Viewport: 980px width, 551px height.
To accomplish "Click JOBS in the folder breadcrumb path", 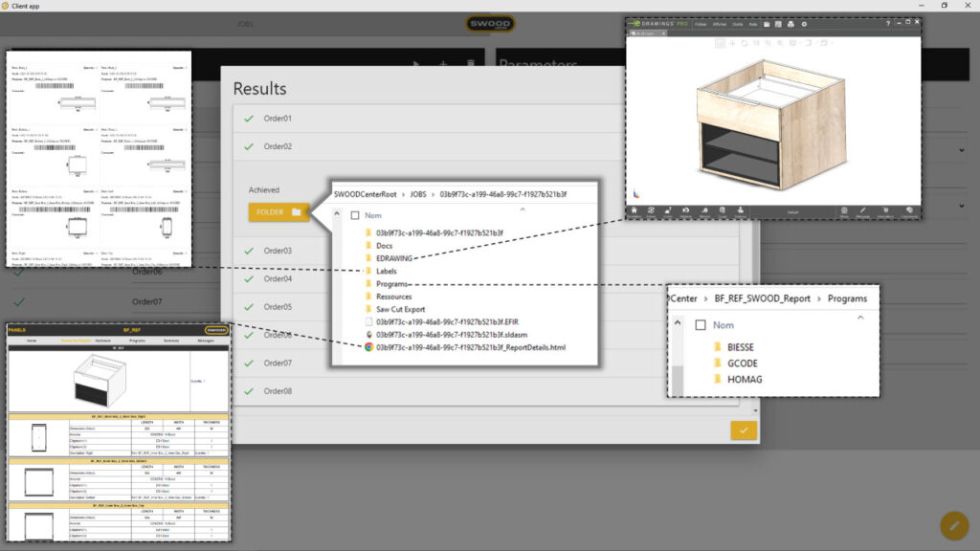I will [418, 194].
